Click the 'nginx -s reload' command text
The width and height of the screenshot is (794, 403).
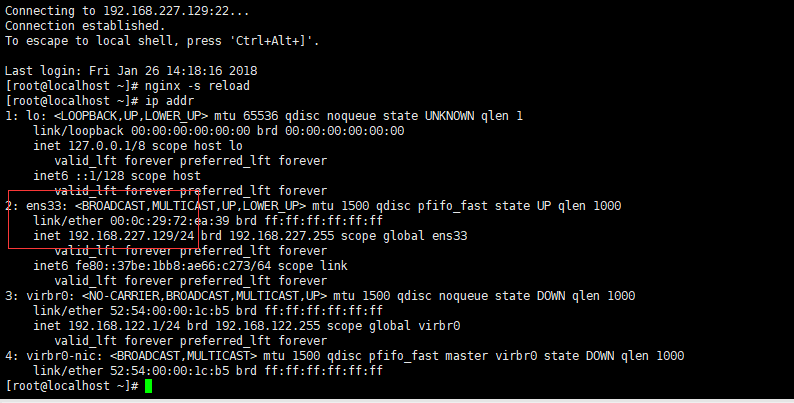197,86
